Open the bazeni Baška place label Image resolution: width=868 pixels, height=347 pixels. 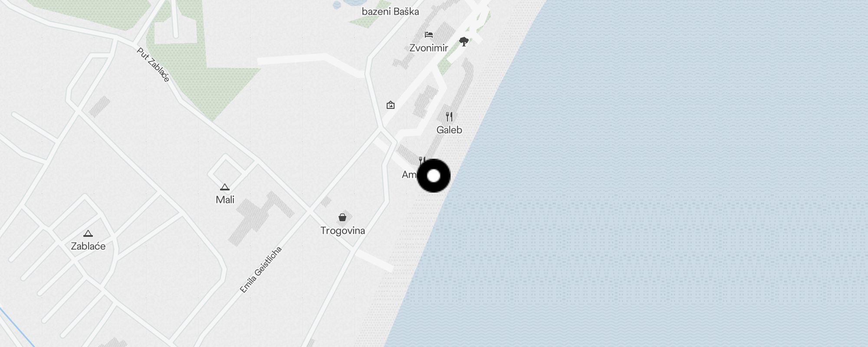(391, 12)
